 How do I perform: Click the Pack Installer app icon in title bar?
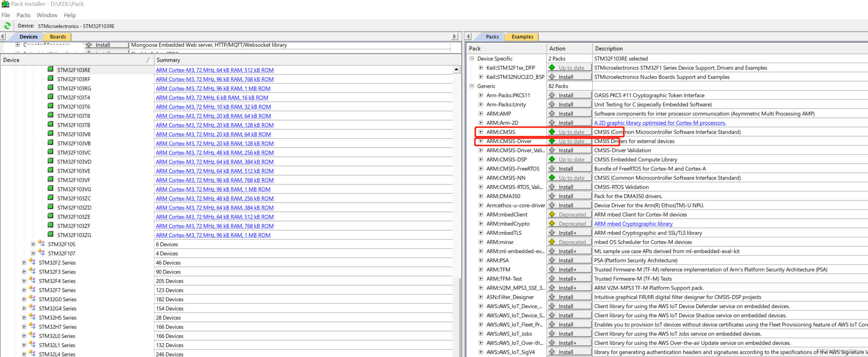coord(5,4)
